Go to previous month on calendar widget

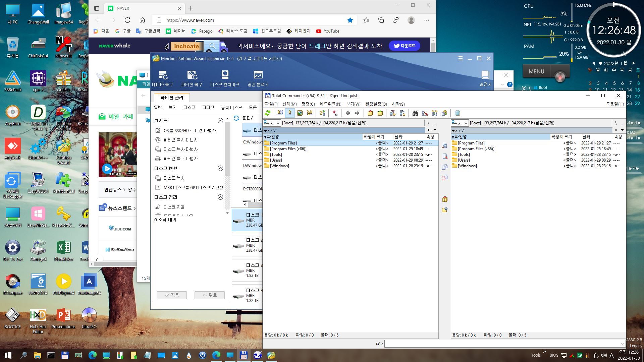pos(593,63)
